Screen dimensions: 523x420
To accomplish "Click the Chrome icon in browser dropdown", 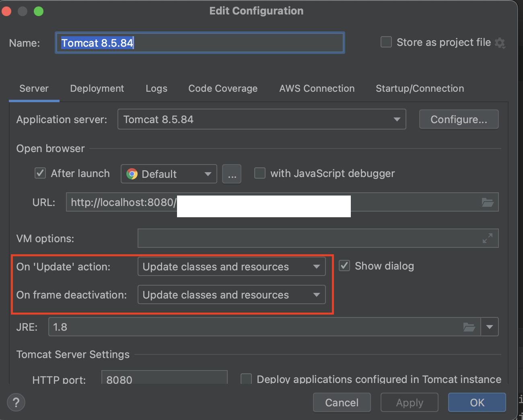I will (132, 174).
